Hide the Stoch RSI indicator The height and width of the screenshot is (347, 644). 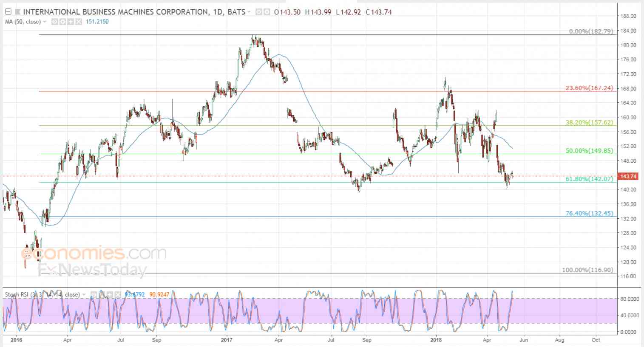click(x=94, y=294)
